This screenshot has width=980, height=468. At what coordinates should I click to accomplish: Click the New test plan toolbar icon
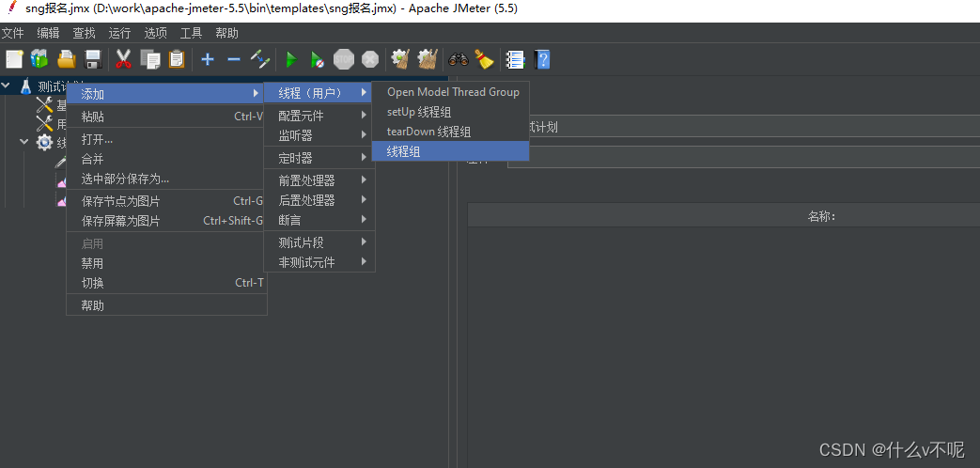click(14, 59)
